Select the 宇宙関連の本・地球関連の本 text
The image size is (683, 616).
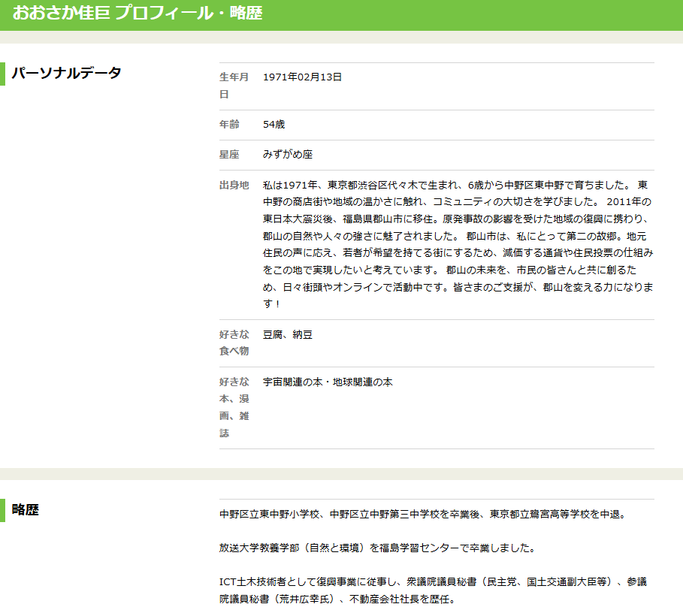(x=328, y=382)
